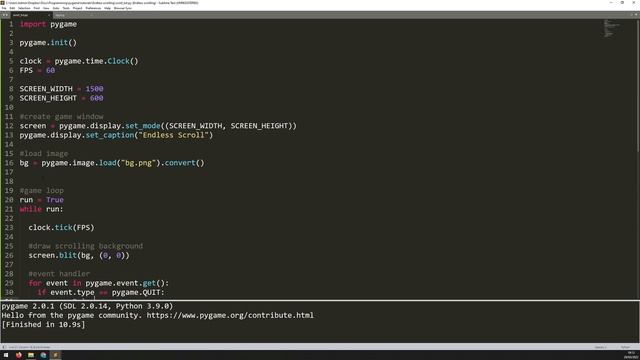This screenshot has height=360, width=640.
Task: Click the 'for' keyword on line 29
Action: (x=35, y=283)
